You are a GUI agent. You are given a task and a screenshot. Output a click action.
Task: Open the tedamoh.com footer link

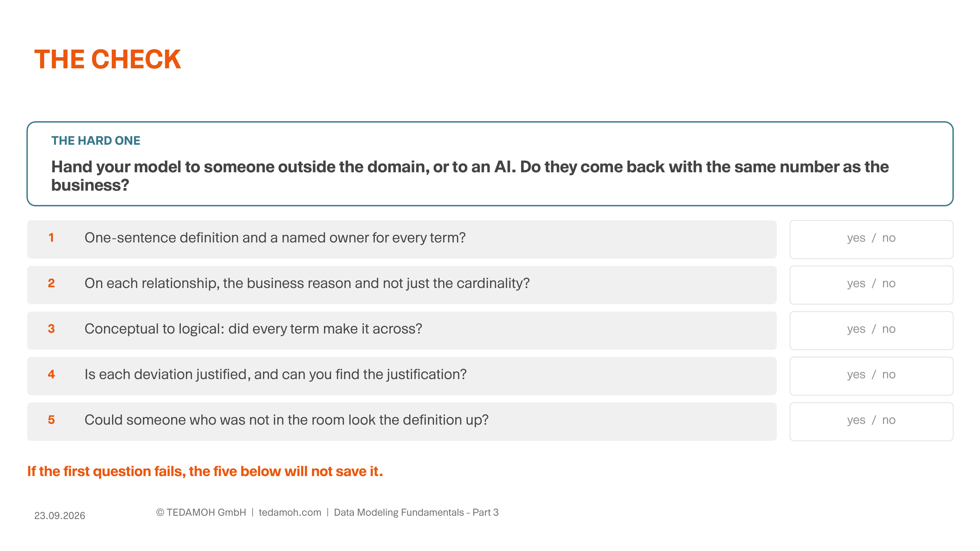(290, 512)
